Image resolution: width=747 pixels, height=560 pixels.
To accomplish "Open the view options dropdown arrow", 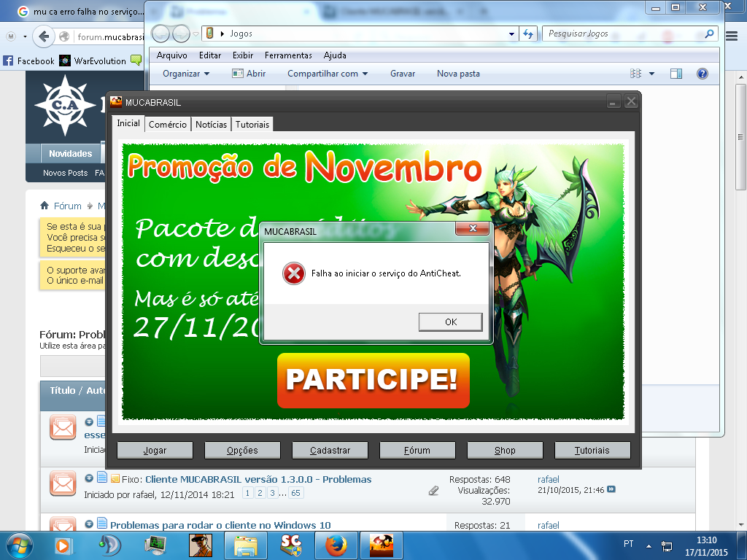I will click(x=651, y=74).
